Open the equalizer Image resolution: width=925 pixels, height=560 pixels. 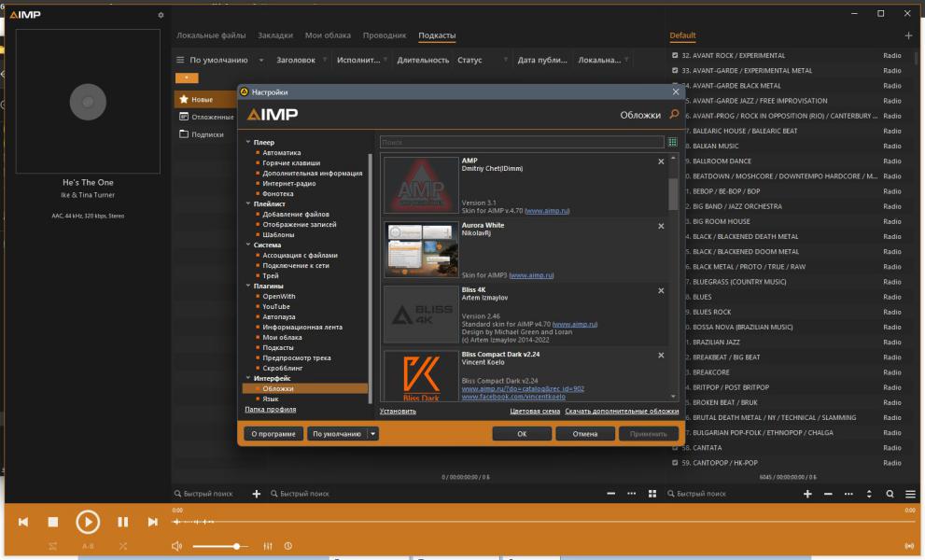click(x=267, y=546)
